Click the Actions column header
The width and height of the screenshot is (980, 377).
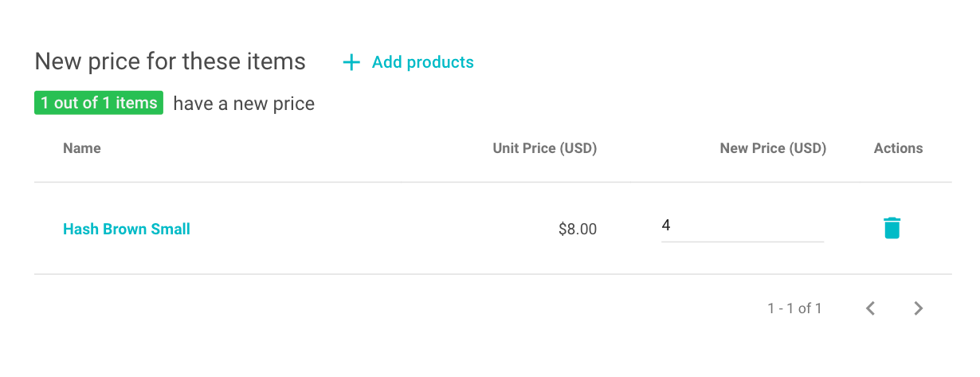[898, 148]
